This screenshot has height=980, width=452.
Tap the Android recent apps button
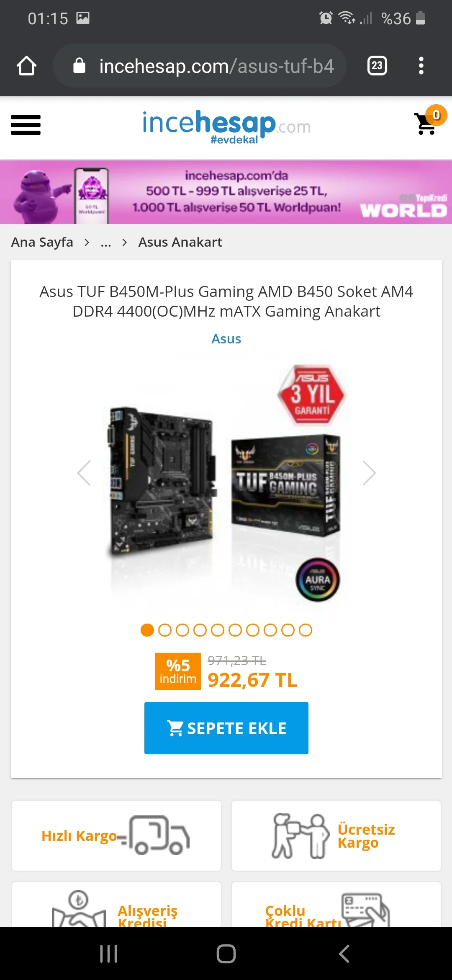pos(108,954)
